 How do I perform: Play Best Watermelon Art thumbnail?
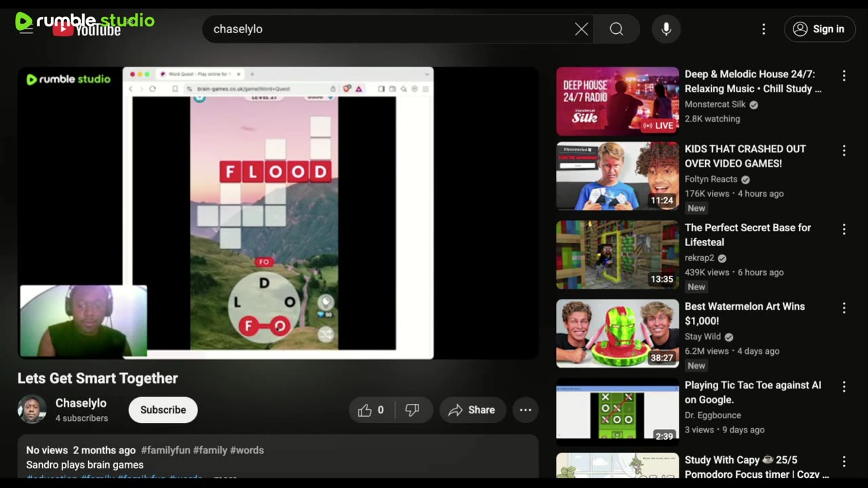[x=617, y=333]
